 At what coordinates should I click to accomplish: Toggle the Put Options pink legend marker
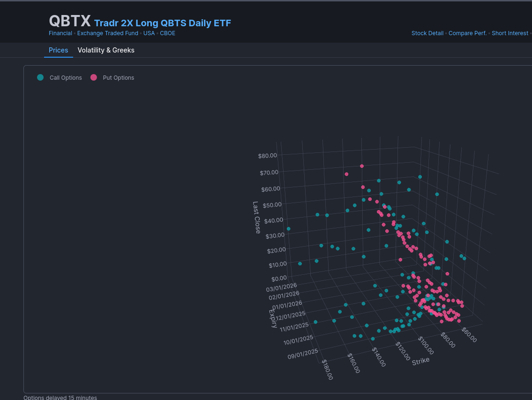pos(94,77)
